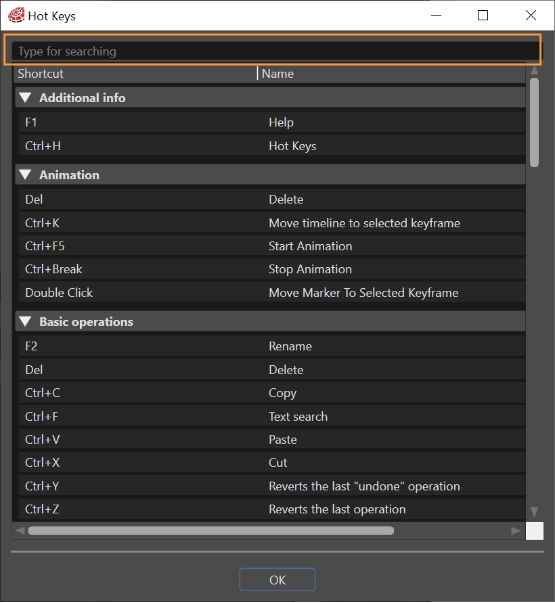Select the Ctrl+H Hot Keys row
Screen dimensions: 555x603
272,146
